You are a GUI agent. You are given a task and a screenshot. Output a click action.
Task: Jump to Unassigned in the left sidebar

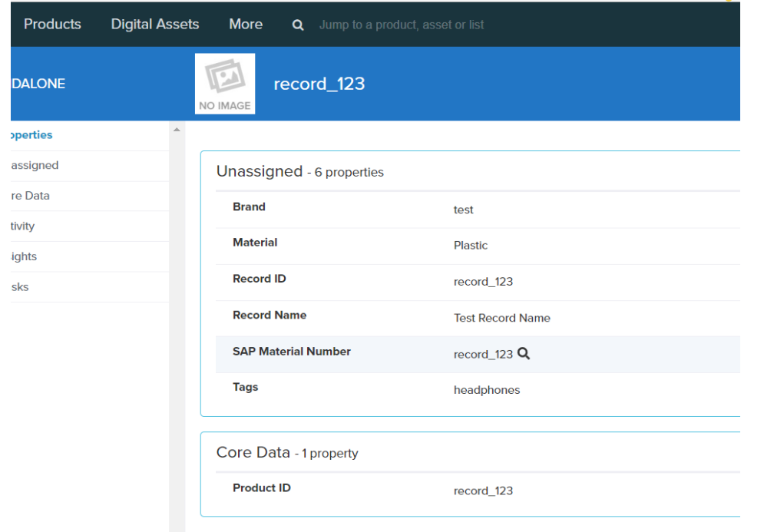click(34, 165)
